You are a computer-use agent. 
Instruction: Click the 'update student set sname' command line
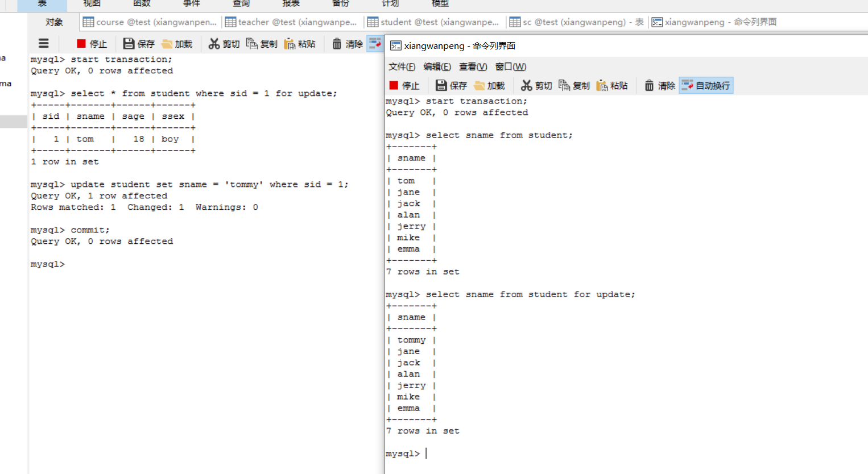[189, 184]
